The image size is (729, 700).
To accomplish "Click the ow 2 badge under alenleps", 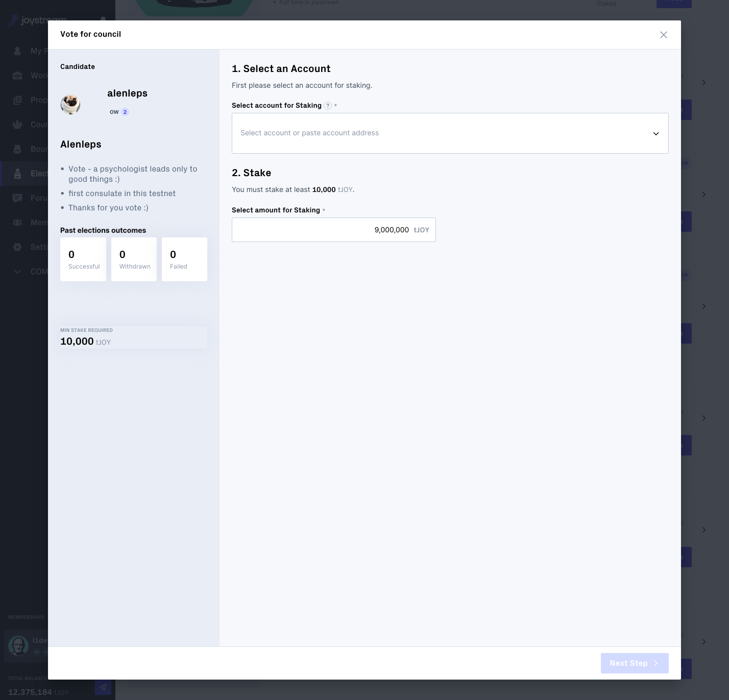I will (118, 112).
